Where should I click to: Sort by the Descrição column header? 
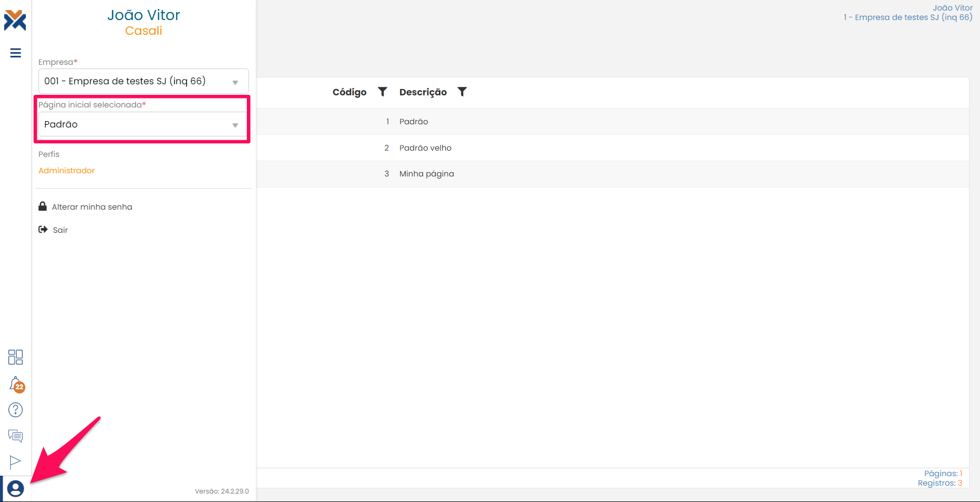(423, 92)
